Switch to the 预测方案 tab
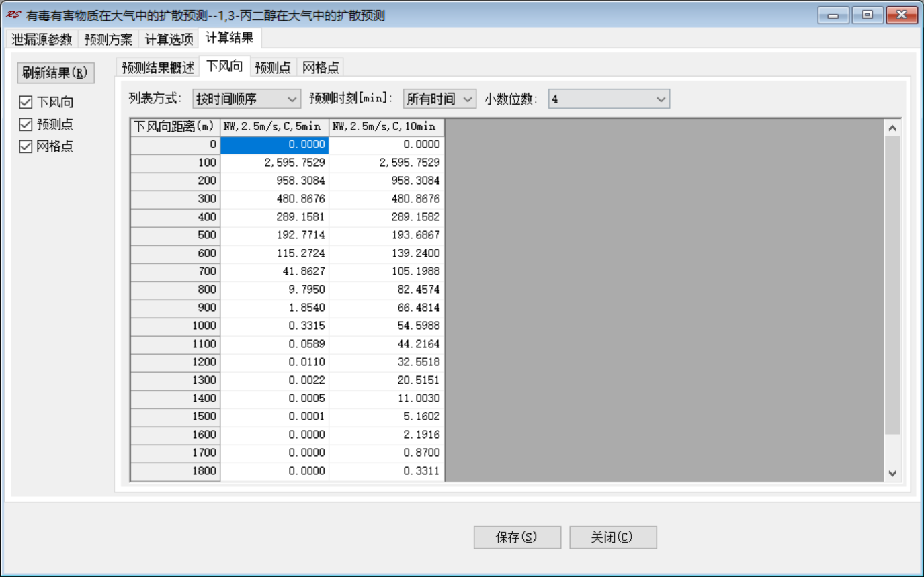Screen dimensions: 924x577 coord(108,39)
